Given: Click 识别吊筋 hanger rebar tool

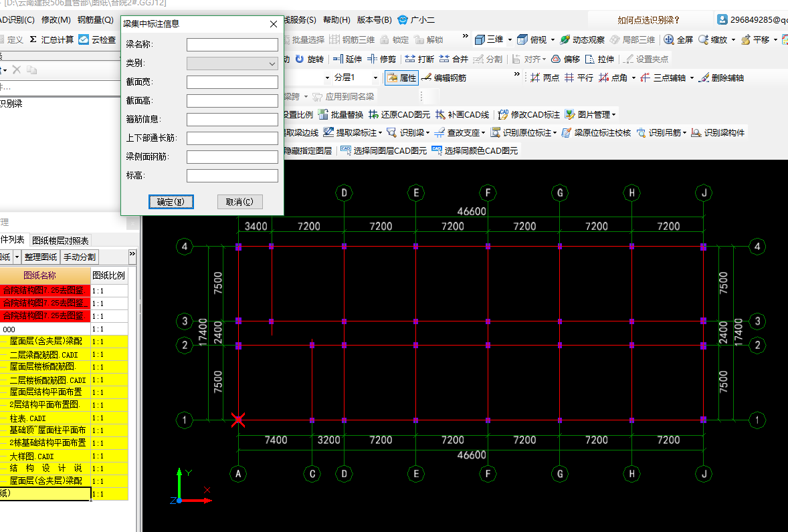Looking at the screenshot, I should click(x=662, y=132).
